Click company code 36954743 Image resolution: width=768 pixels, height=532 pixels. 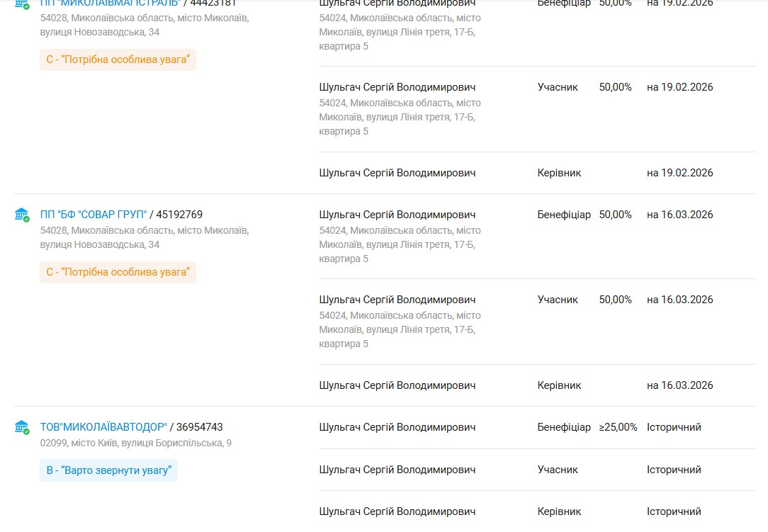coord(200,427)
